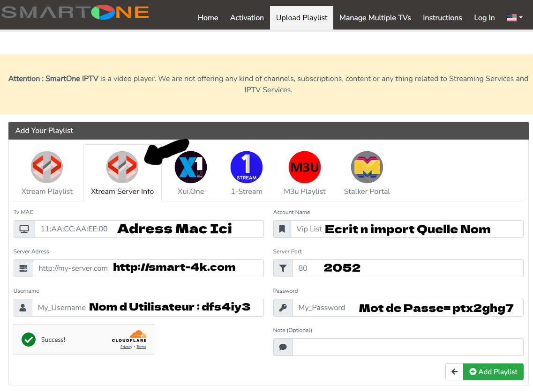This screenshot has height=392, width=533.
Task: Open Cloudflare Terms link
Action: [142, 347]
